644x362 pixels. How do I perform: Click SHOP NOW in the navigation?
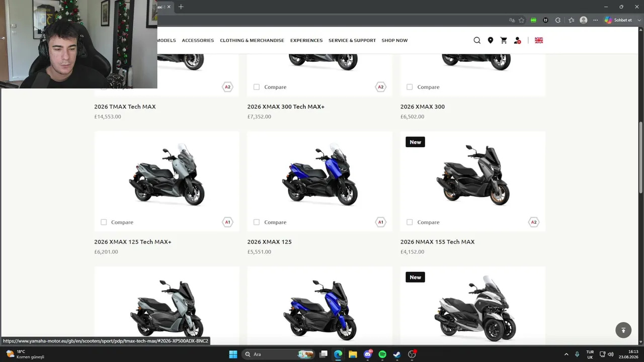coord(394,40)
